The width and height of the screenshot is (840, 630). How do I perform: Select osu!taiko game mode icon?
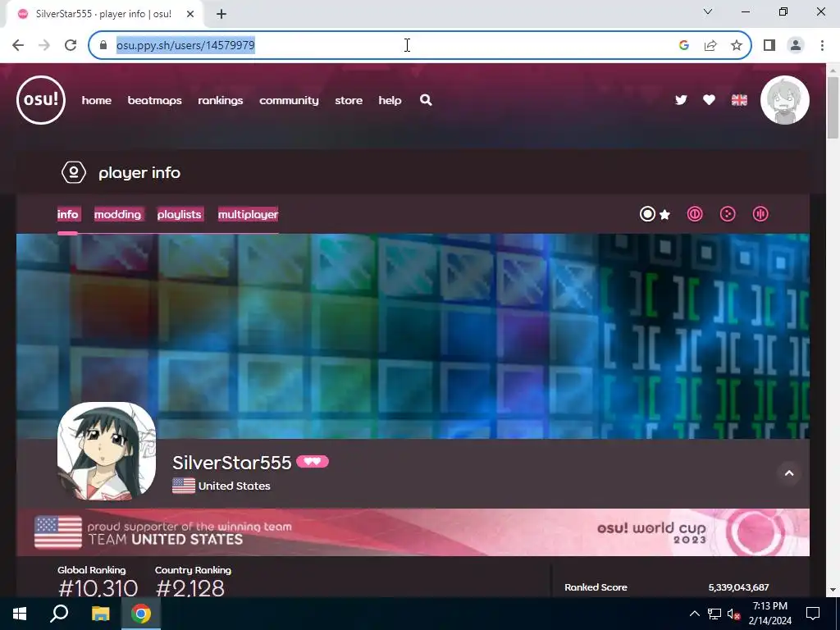pyautogui.click(x=695, y=214)
